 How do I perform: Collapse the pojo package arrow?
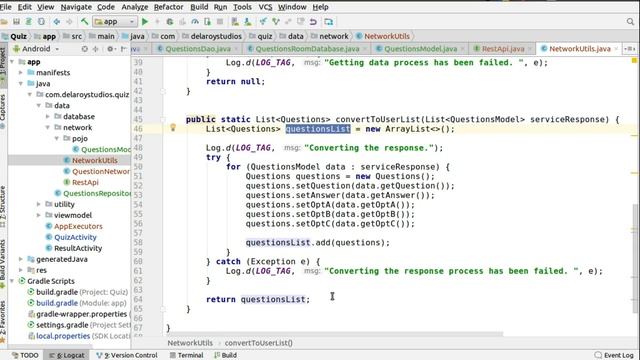pyautogui.click(x=57, y=139)
